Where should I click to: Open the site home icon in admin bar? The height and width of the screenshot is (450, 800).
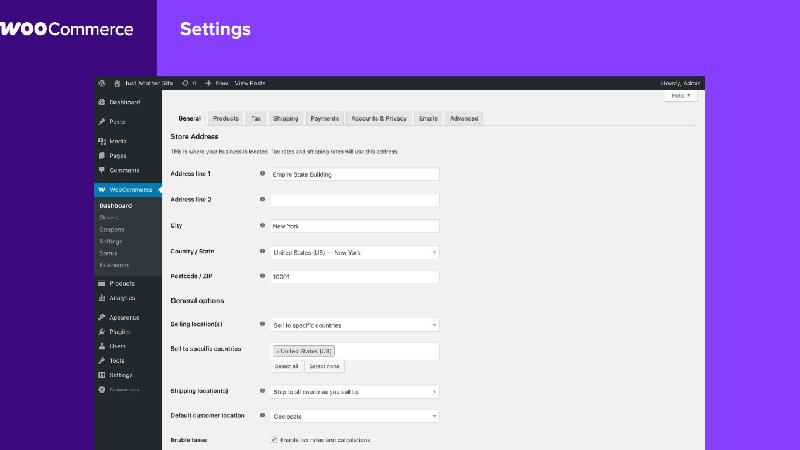point(117,83)
